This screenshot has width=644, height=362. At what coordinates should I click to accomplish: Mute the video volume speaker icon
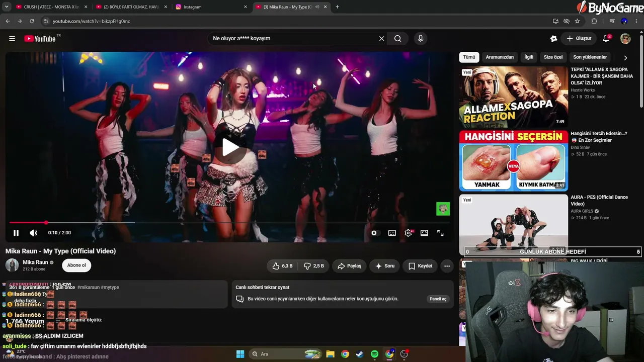33,233
